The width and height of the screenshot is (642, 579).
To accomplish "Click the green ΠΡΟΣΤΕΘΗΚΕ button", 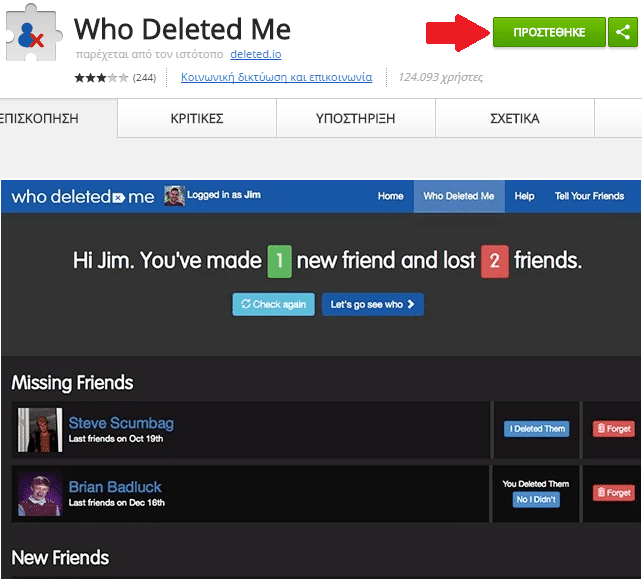I will [549, 32].
